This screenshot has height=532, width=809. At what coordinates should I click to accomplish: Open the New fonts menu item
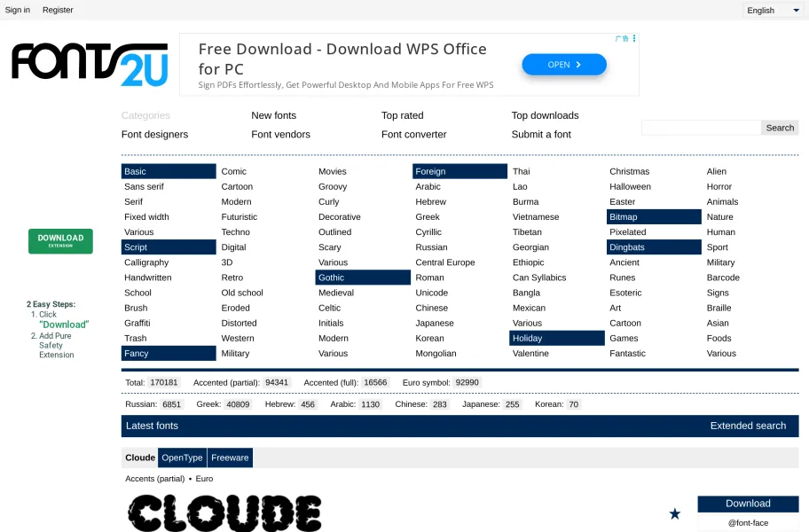pos(274,115)
